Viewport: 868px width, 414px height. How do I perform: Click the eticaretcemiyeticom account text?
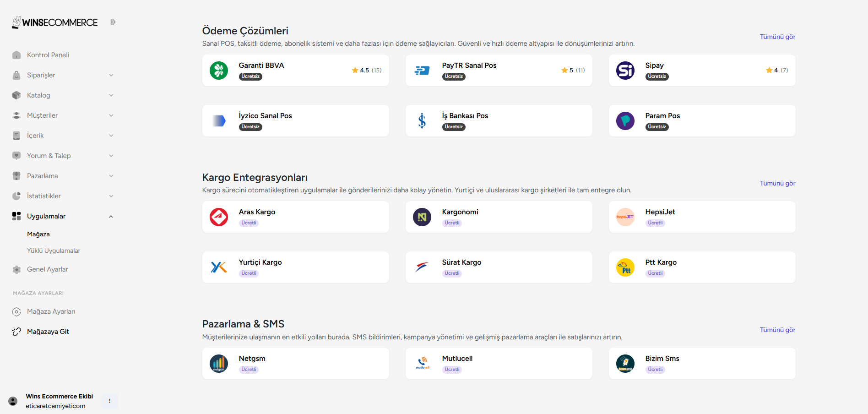point(55,406)
